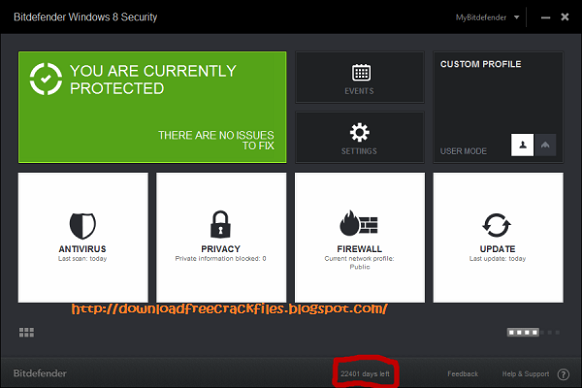Open the modules grid icon at bottom left
This screenshot has height=388, width=582.
pos(26,332)
